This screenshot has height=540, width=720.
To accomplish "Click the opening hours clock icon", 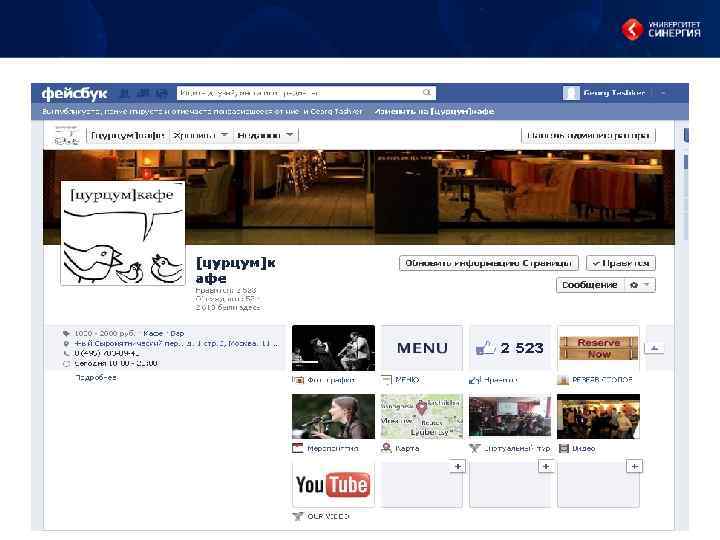I will [x=66, y=364].
